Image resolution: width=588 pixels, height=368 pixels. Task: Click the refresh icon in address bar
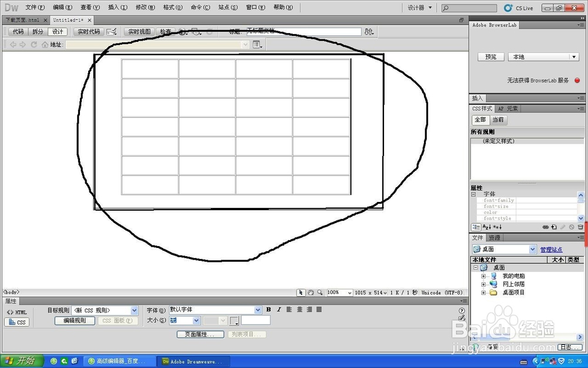tap(34, 45)
